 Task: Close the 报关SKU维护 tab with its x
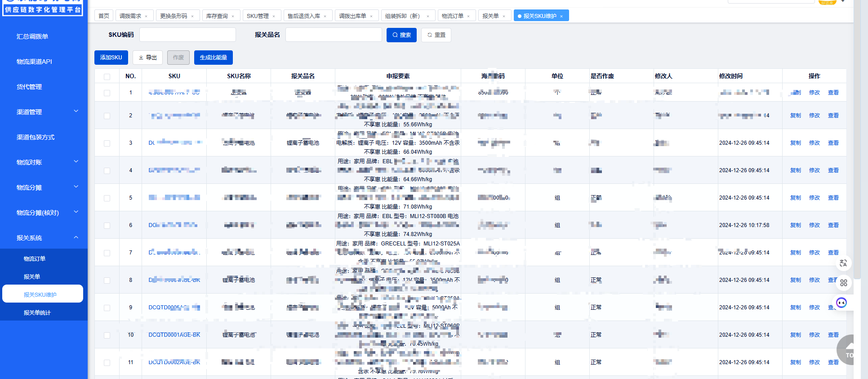561,16
